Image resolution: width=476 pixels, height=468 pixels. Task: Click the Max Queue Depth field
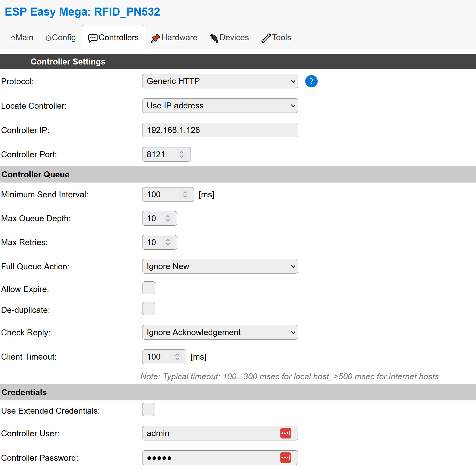[159, 218]
